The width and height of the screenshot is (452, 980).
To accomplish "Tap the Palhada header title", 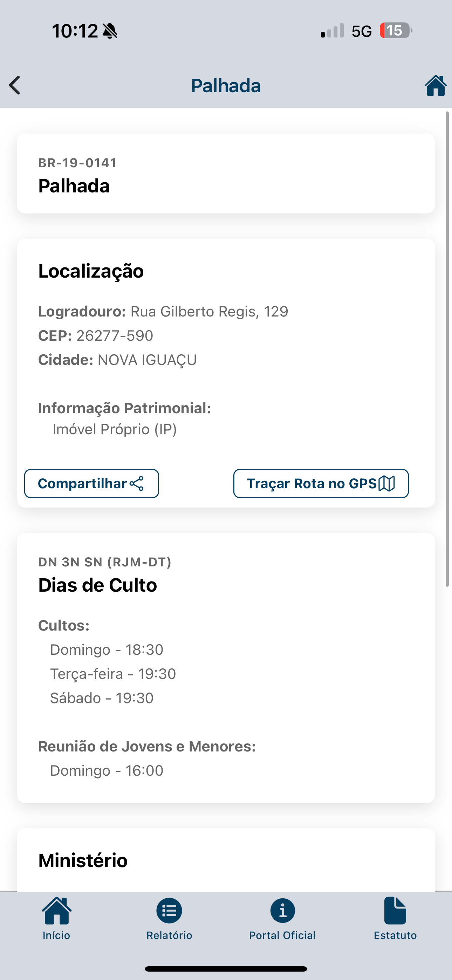I will 226,86.
